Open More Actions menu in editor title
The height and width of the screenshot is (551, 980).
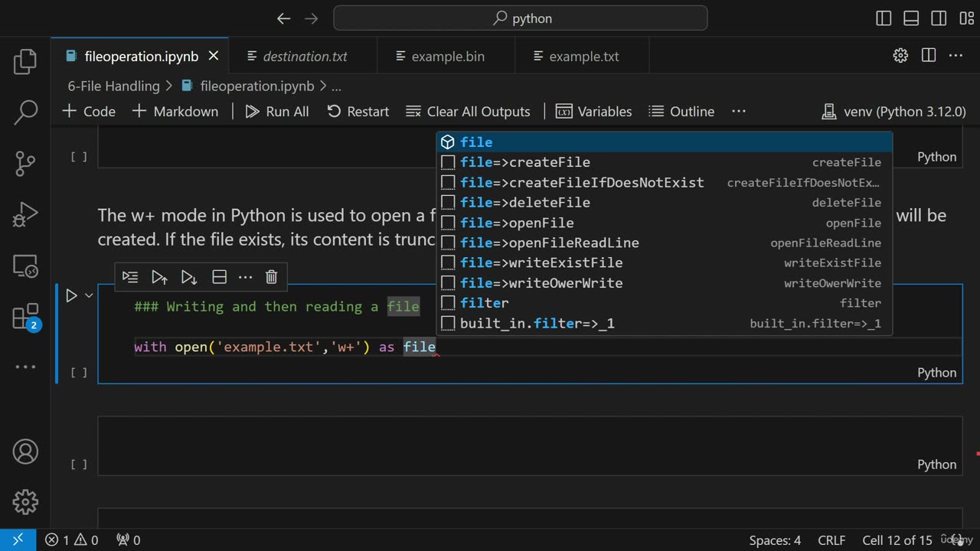pyautogui.click(x=955, y=56)
